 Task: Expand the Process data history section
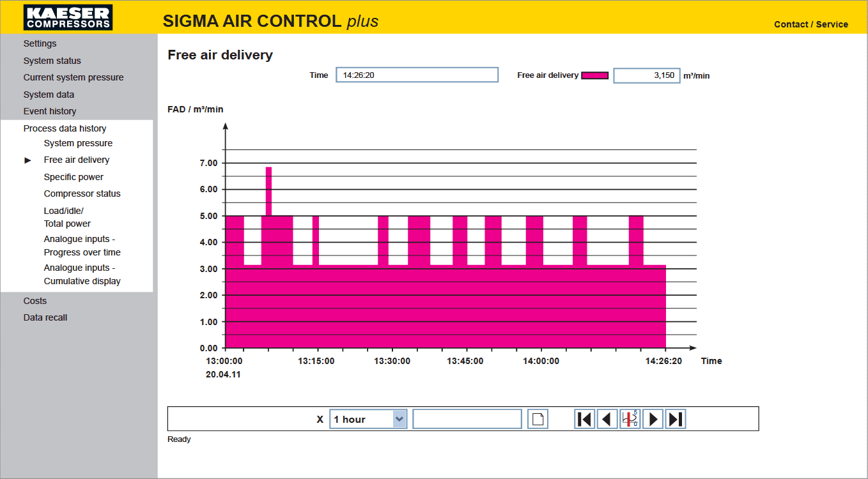coord(65,128)
